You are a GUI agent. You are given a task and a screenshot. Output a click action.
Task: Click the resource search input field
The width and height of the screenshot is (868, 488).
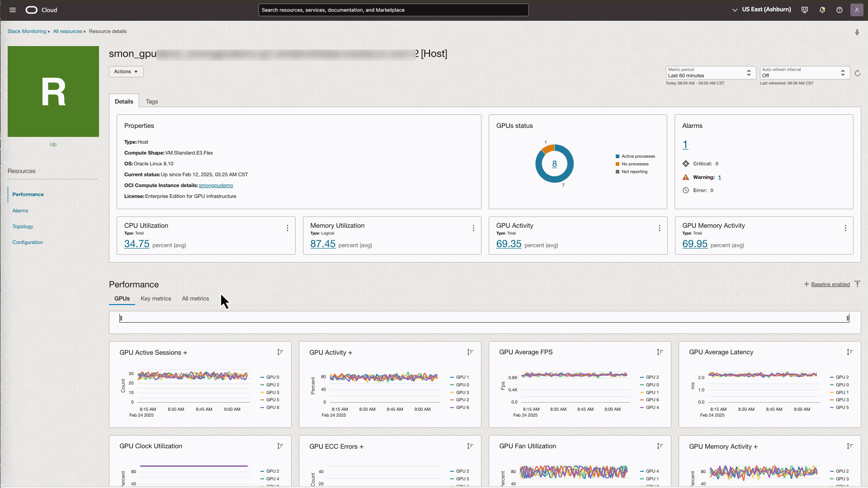point(393,10)
